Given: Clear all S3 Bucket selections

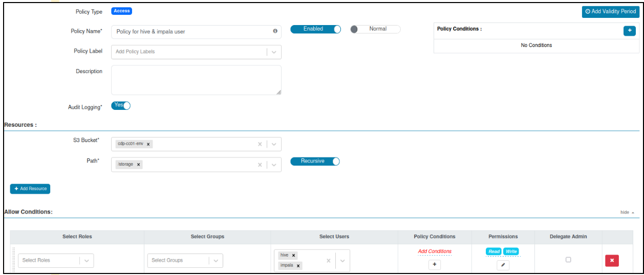Looking at the screenshot, I should click(x=260, y=144).
